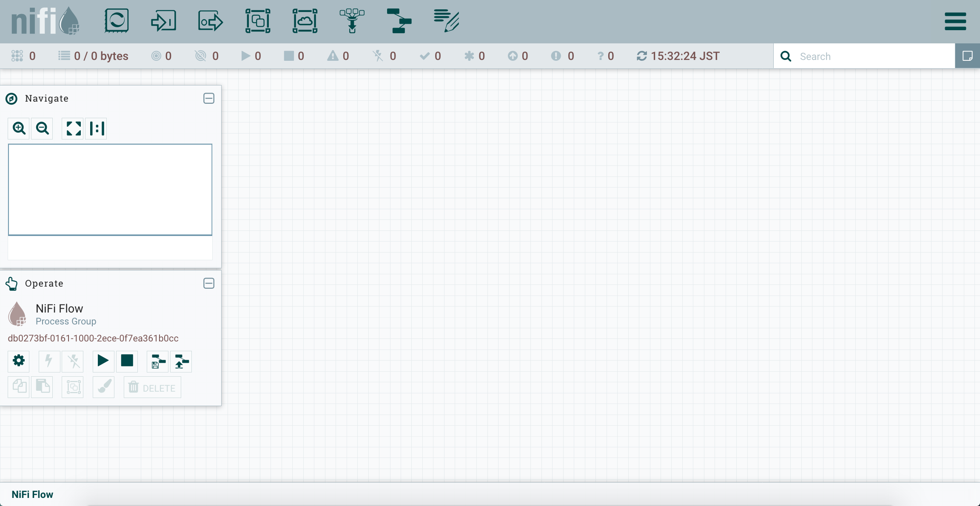Zoom out on the canvas

pos(42,128)
